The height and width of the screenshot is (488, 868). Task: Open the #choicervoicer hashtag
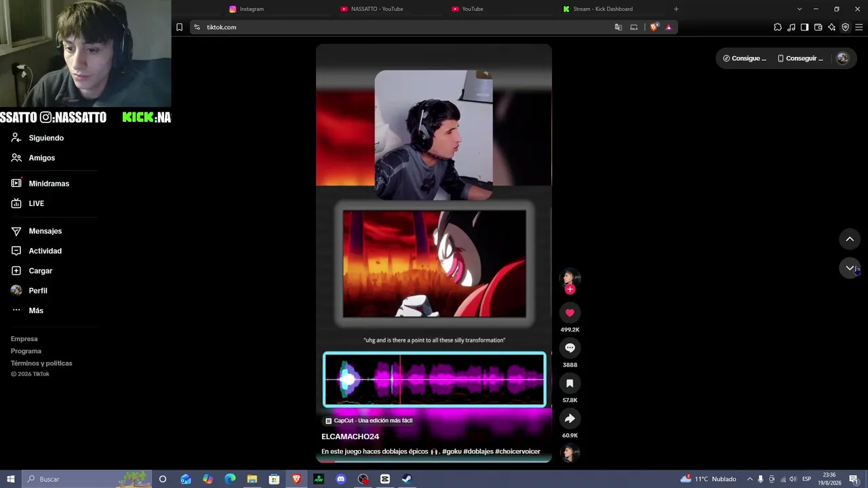click(x=517, y=451)
